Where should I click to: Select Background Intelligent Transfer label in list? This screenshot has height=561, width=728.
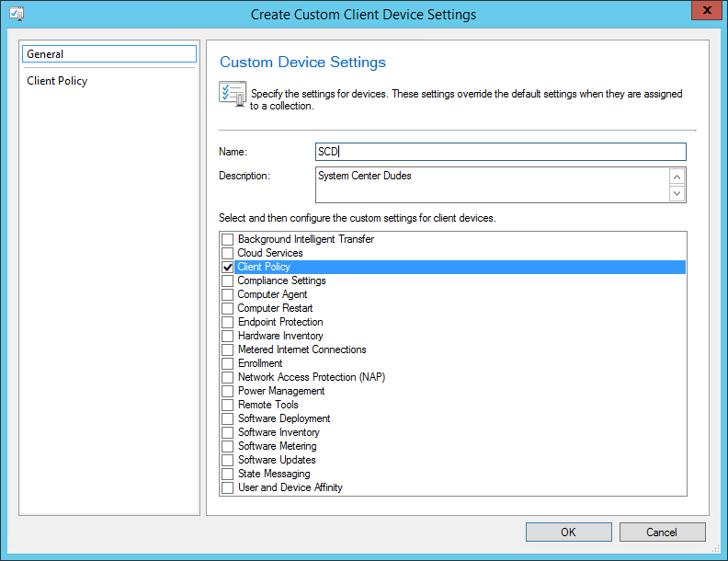[306, 239]
